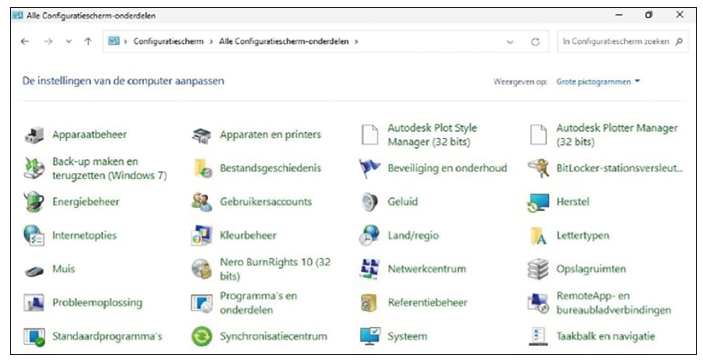The width and height of the screenshot is (703, 362).
Task: Click the Autodesk Plotter Manager icon
Action: tap(538, 135)
